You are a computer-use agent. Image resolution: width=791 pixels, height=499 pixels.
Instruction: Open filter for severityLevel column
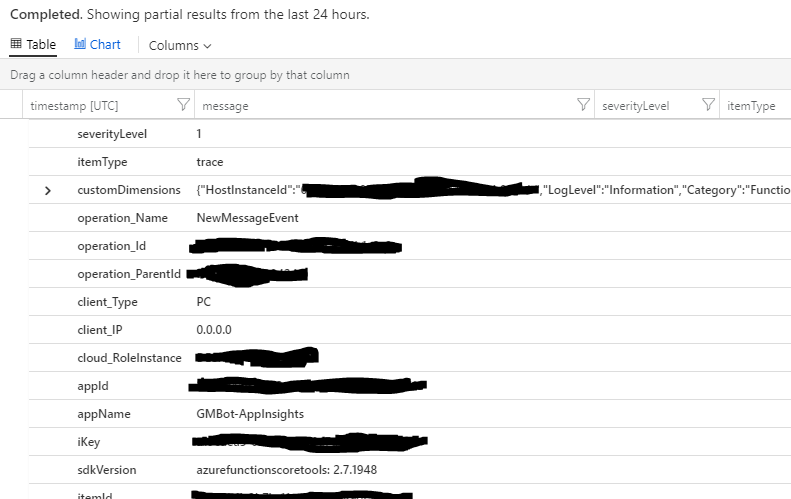tap(708, 104)
